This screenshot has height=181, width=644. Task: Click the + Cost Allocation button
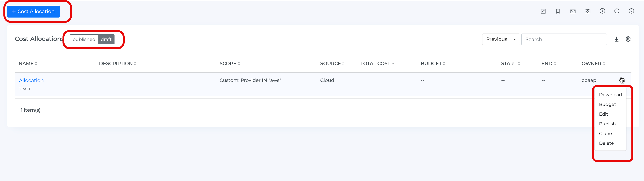tap(34, 11)
